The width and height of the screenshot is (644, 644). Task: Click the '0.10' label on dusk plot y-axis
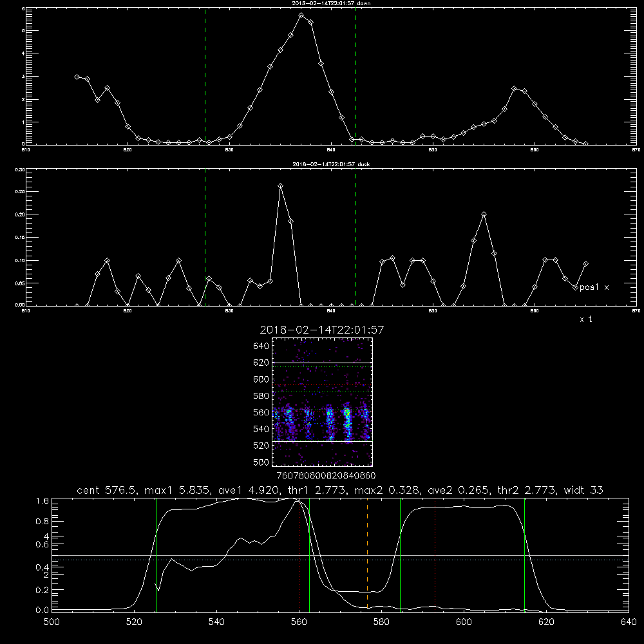tap(20, 260)
